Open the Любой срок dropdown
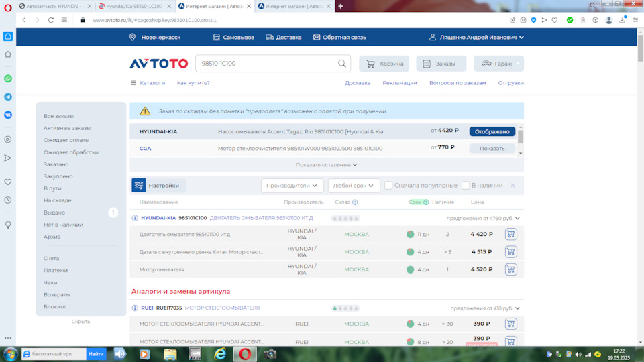Screen dimensions: 644x362 point(354,186)
